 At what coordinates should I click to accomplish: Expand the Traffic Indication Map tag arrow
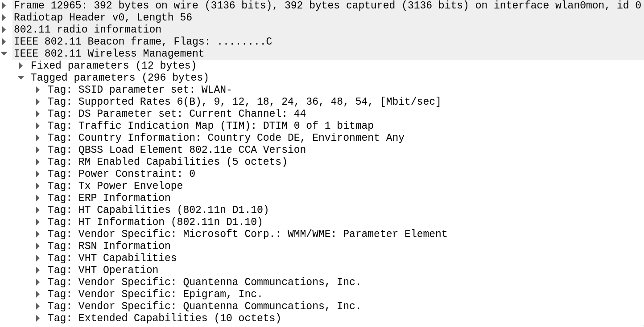coord(38,126)
